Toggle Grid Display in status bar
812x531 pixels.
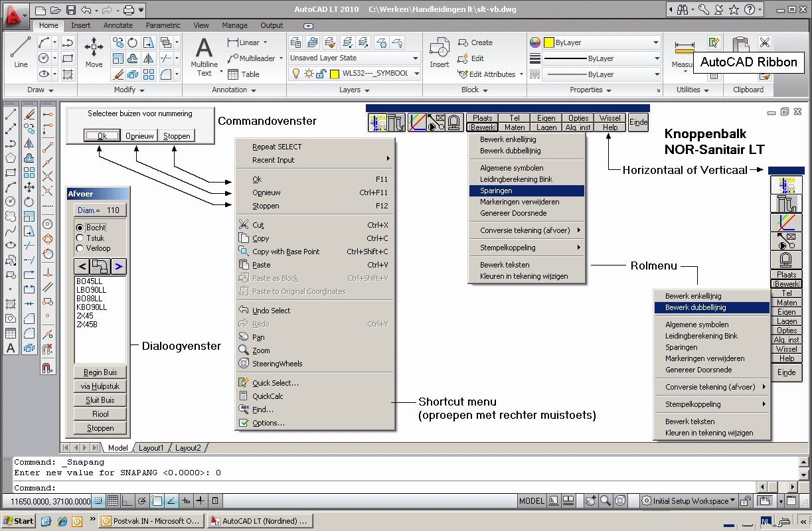pyautogui.click(x=113, y=501)
